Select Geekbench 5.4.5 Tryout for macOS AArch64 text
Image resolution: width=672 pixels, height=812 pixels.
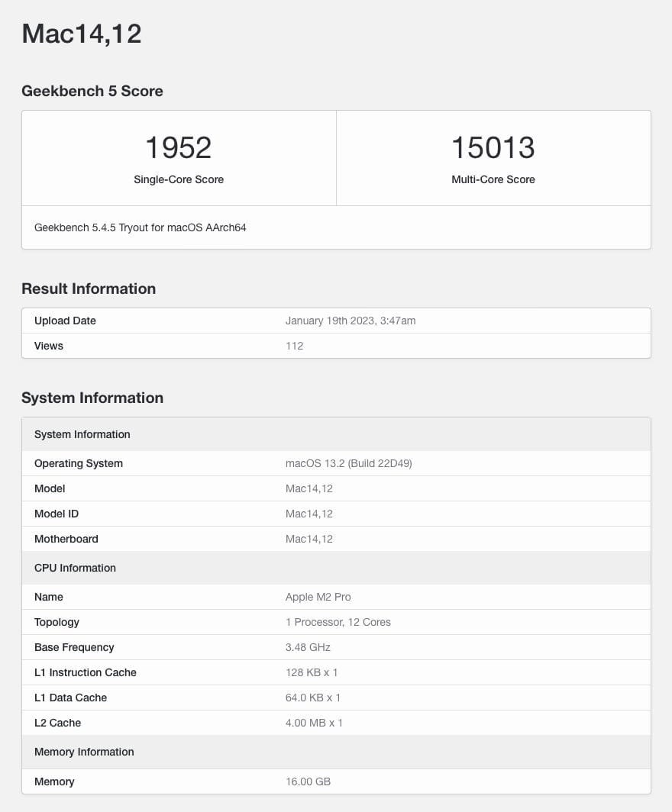point(140,227)
